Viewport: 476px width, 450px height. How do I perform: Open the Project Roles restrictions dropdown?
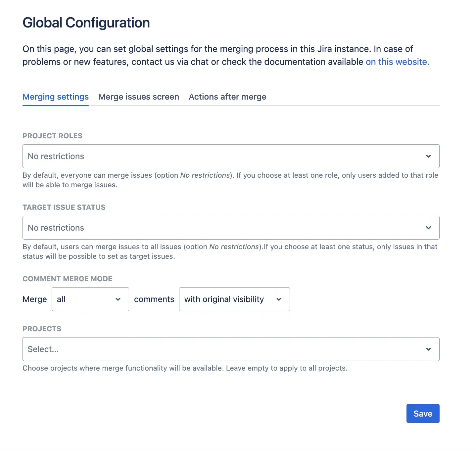pos(231,156)
